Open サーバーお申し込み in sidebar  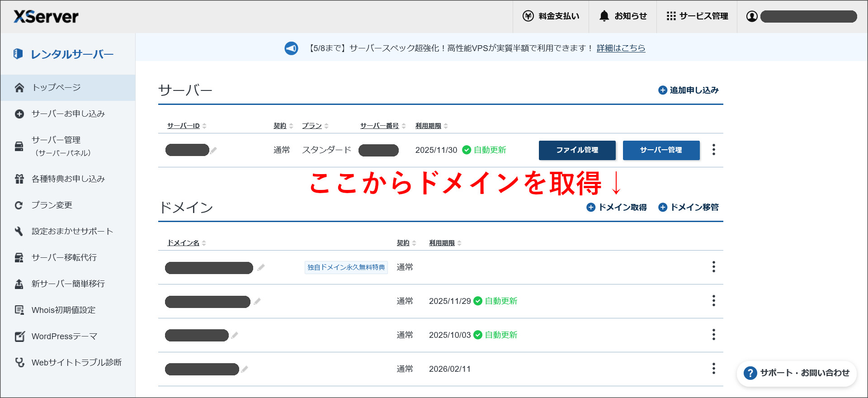tap(68, 114)
